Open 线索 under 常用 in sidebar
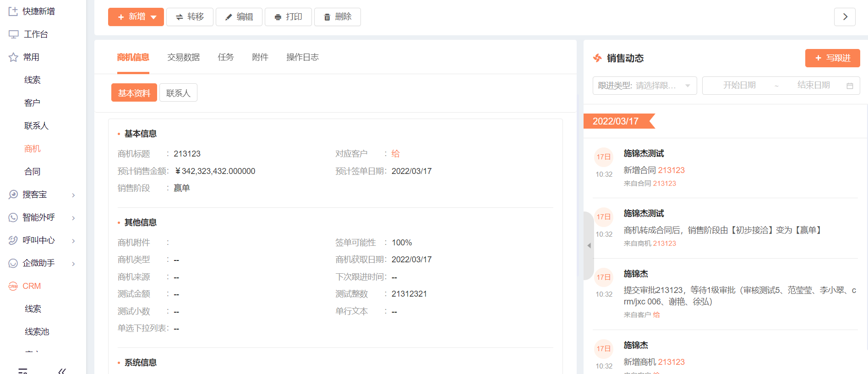868x374 pixels. 33,80
